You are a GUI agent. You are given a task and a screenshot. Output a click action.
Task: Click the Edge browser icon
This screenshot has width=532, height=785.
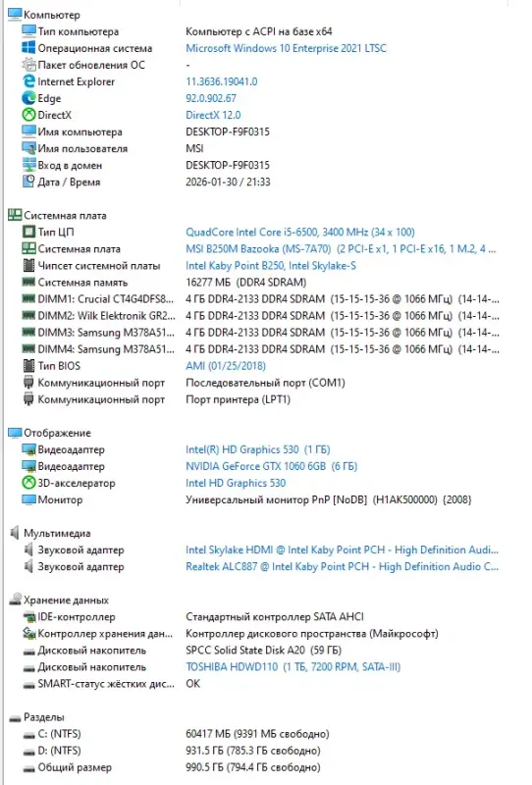coord(28,98)
